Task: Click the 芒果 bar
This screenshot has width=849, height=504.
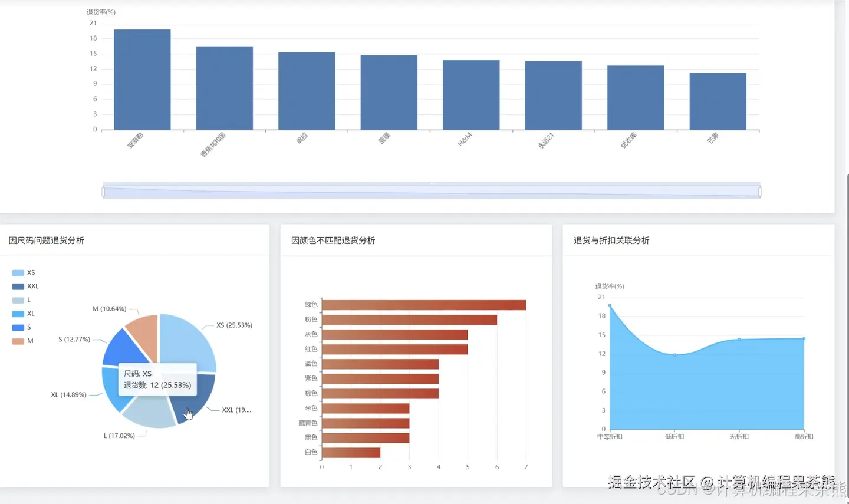Action: pos(718,101)
